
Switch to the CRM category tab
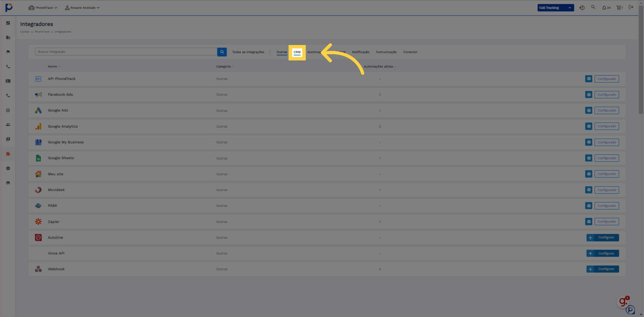click(297, 52)
